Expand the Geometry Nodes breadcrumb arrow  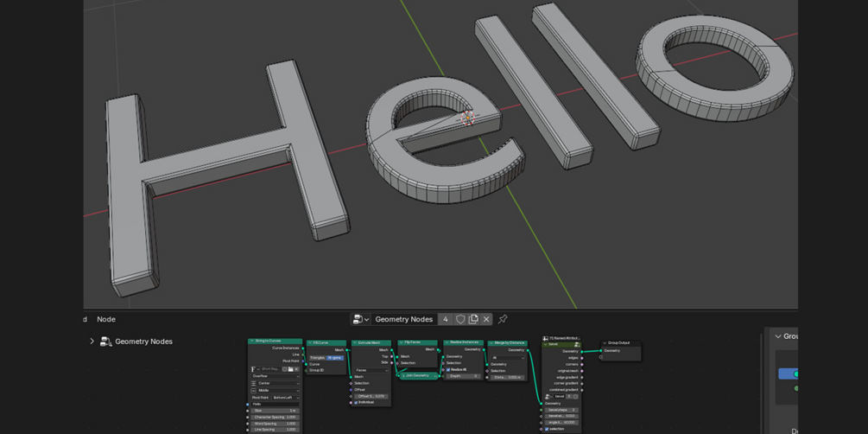(x=92, y=341)
